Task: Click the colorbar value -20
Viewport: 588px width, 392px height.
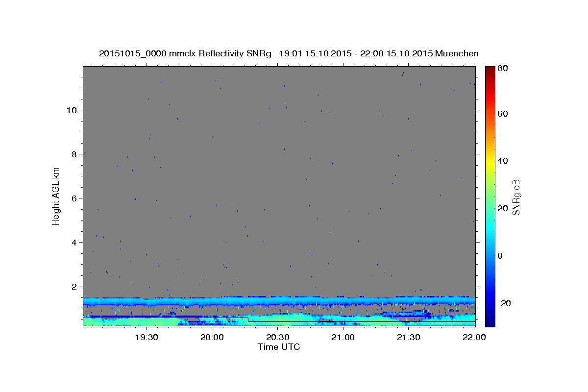Action: [x=505, y=303]
